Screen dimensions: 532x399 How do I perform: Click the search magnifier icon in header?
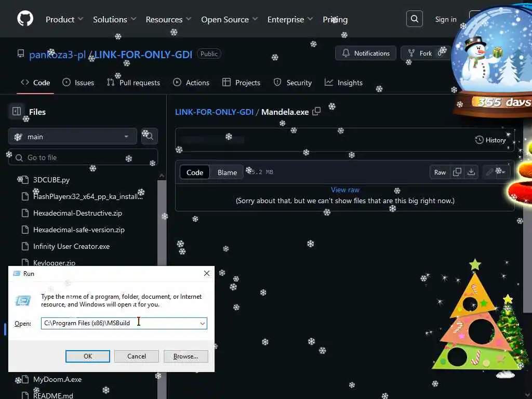coord(414,19)
